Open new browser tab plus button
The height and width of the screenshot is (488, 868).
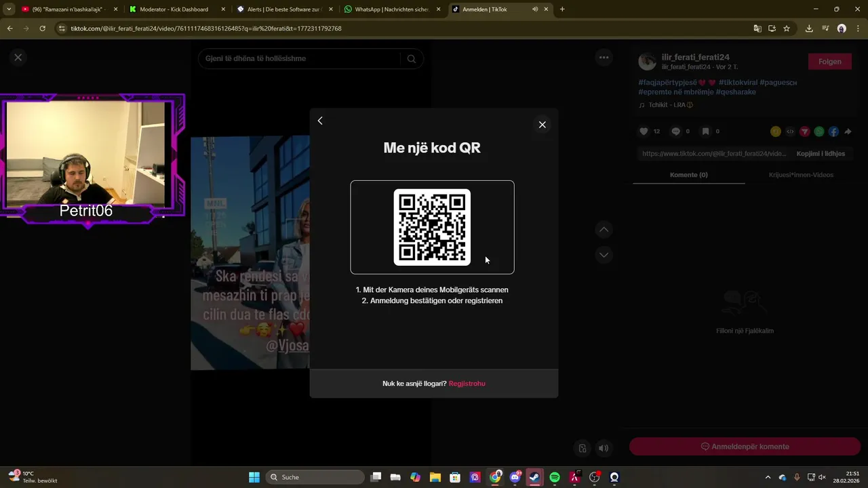pos(562,9)
